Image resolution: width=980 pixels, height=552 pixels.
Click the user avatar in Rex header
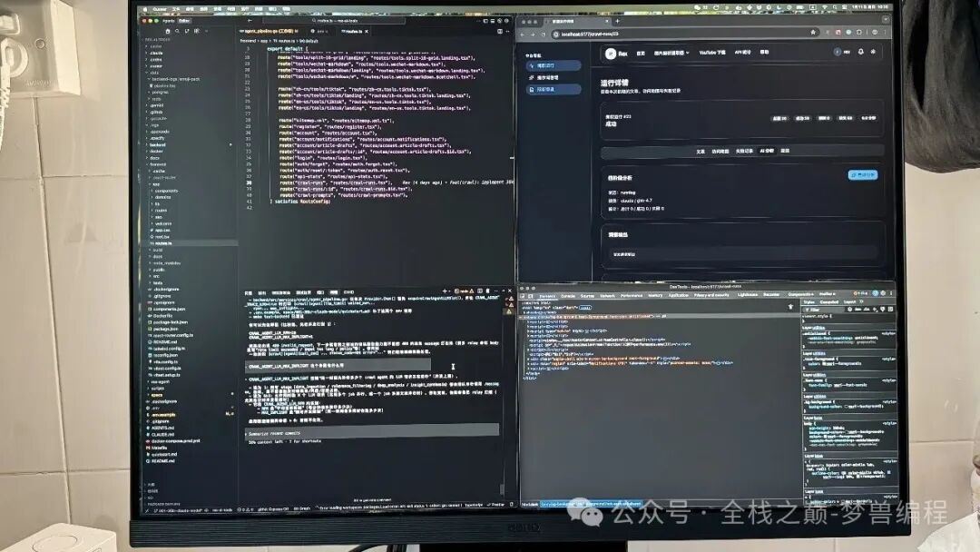click(x=838, y=51)
